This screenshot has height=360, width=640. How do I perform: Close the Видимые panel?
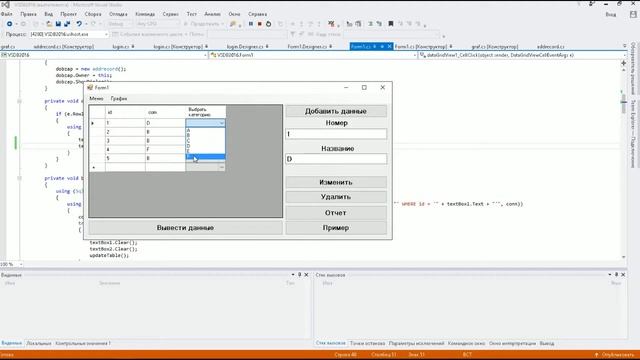[x=306, y=275]
